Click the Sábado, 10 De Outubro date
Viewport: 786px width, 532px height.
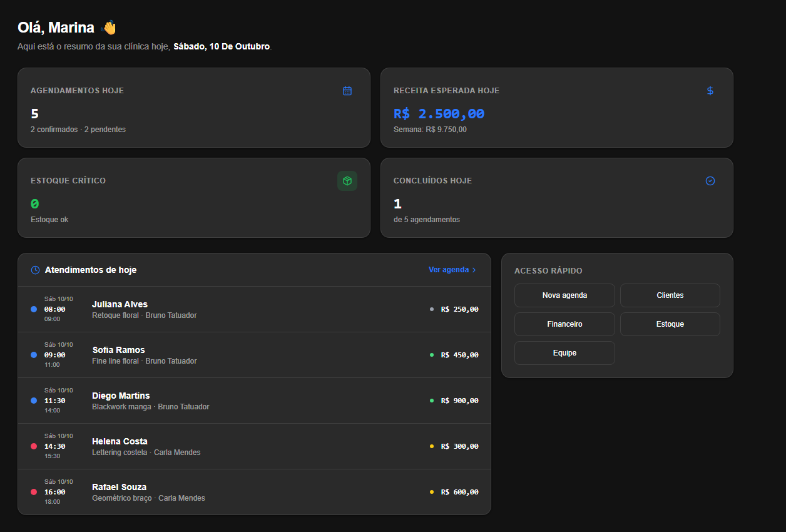[x=222, y=47]
